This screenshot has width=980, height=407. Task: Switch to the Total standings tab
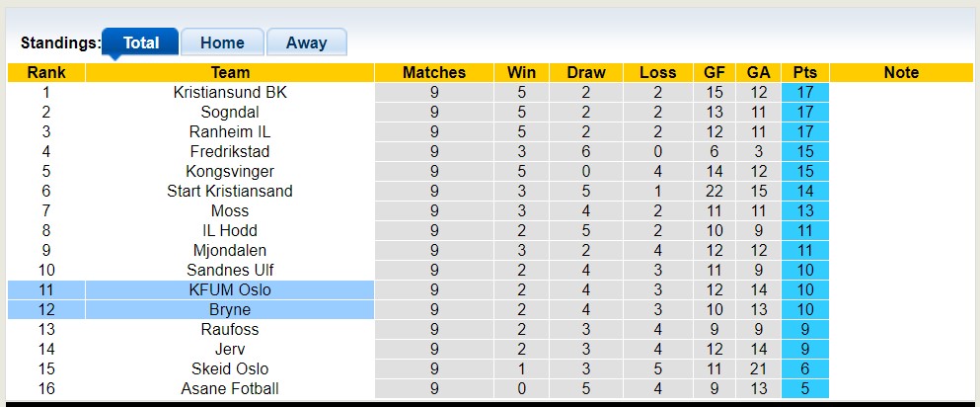[140, 42]
